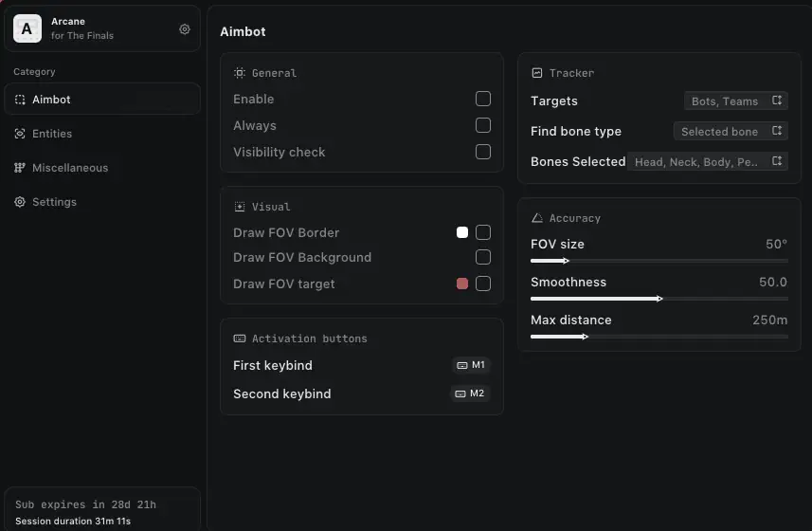Toggle the Visibility check checkbox

[482, 152]
